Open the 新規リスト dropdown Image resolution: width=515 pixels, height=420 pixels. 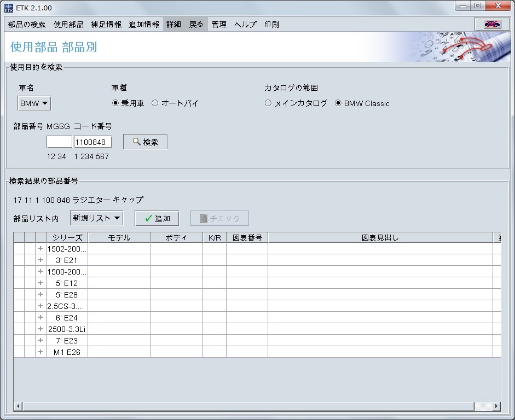point(96,218)
